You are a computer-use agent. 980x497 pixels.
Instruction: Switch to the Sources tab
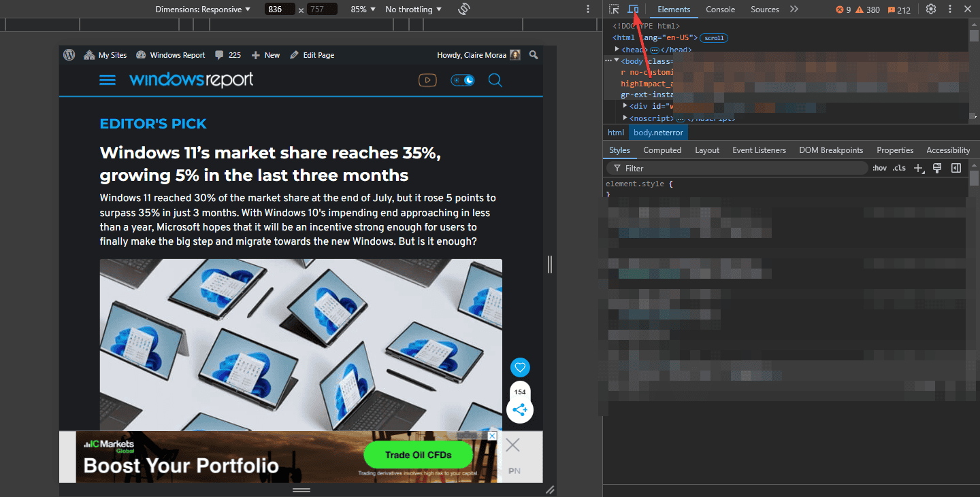point(764,10)
